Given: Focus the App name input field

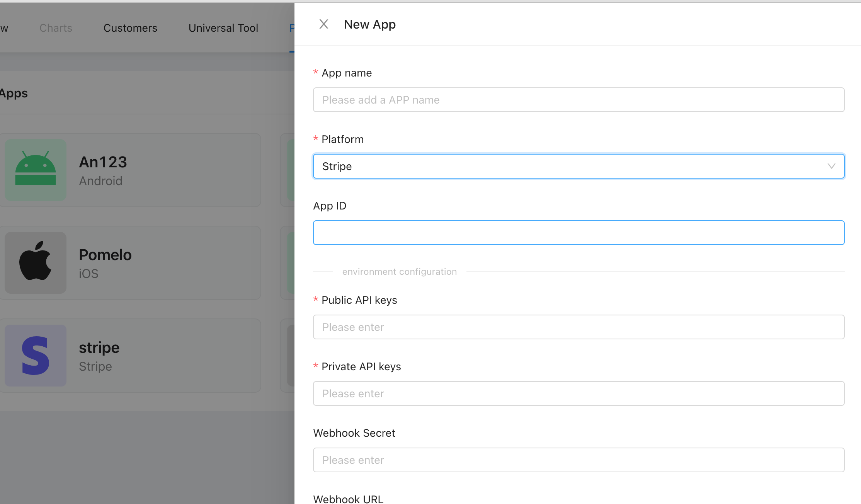Looking at the screenshot, I should [579, 100].
